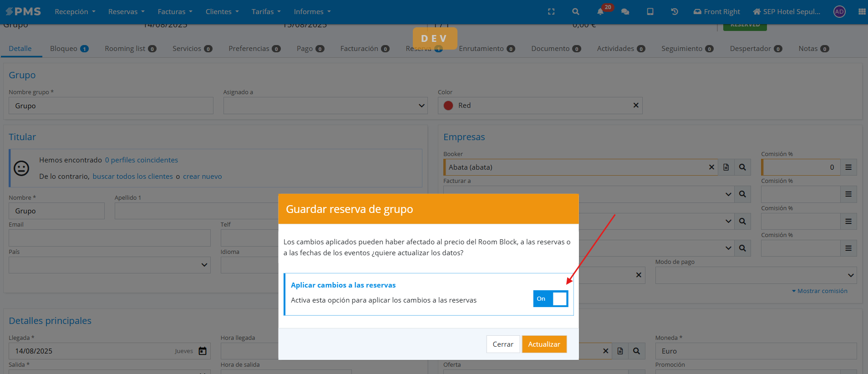
Task: Clear the Red color selection
Action: pos(636,106)
